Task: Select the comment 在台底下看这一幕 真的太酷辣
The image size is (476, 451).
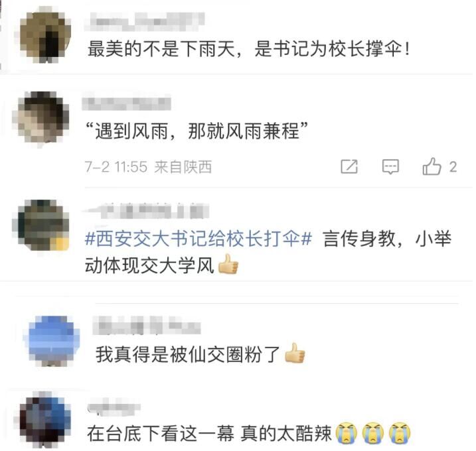Action: [209, 433]
